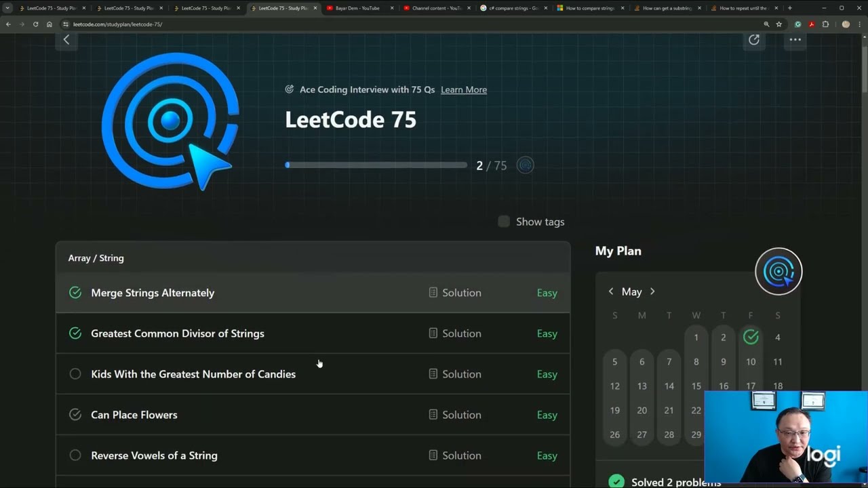Reload the page with the refresh icon
868x488 pixels.
pos(35,24)
